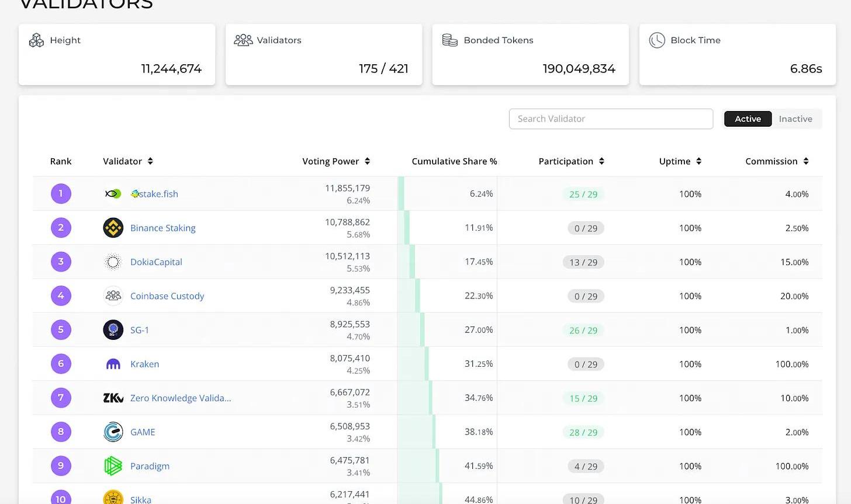Open the Zero Knowledge Valida... link
The height and width of the screenshot is (504, 851).
pos(181,398)
